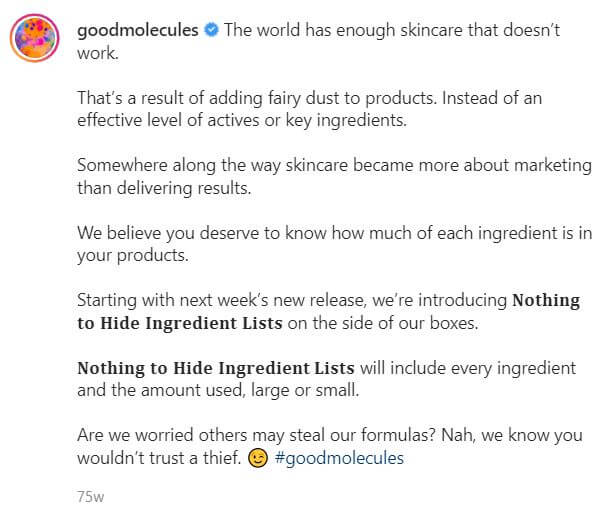Open the goodmolecules profile picture
Screen dimensions: 604x518
click(35, 38)
